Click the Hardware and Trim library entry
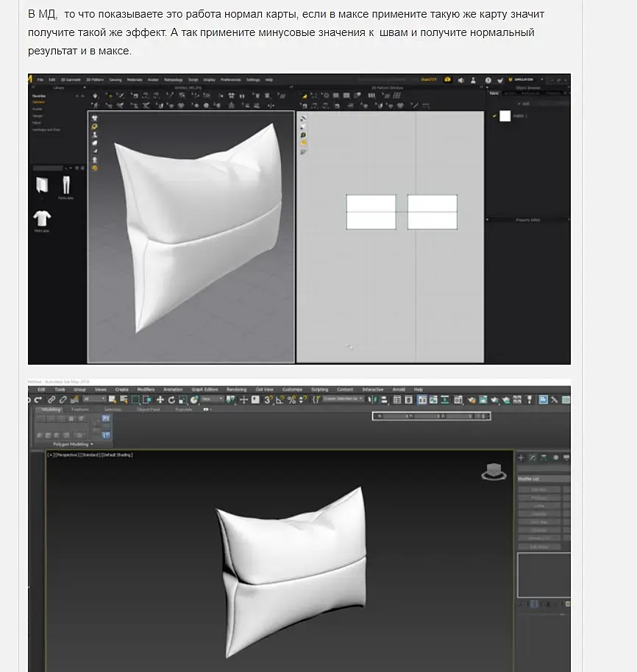The height and width of the screenshot is (672, 637). click(x=46, y=130)
